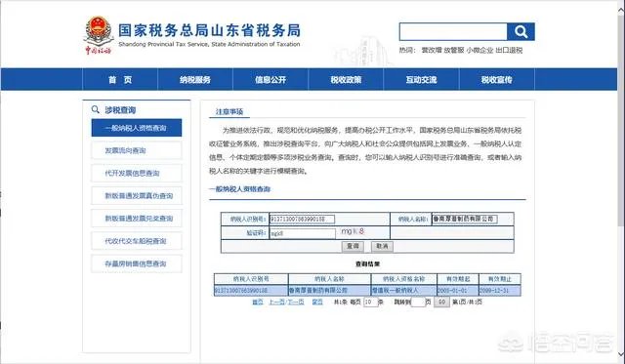Click the 下一页 pagination link
Viewport: 625px width, 364px height.
click(x=296, y=303)
